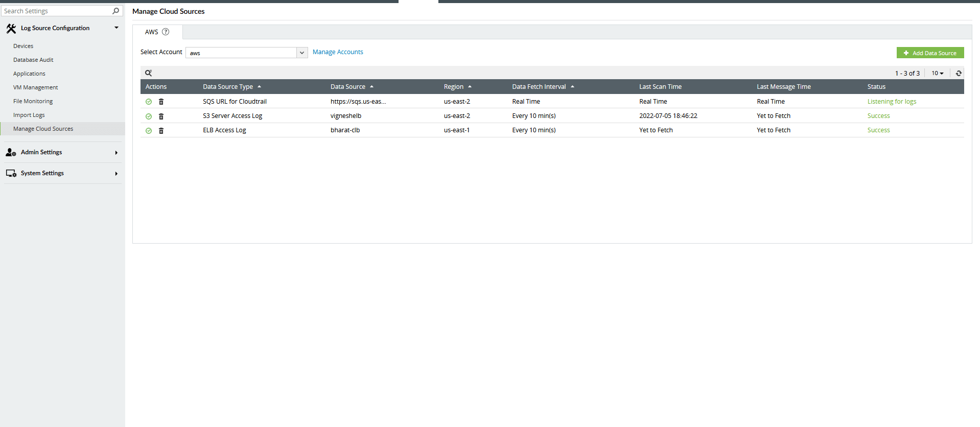Delete the SQS URL for Cloudtrail row
The image size is (980, 427).
point(161,102)
